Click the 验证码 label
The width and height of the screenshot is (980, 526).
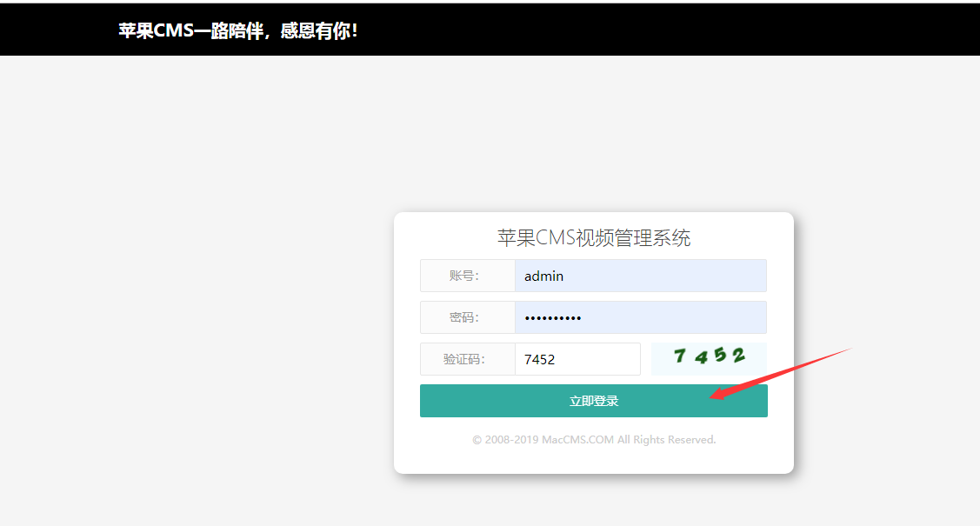pos(463,359)
